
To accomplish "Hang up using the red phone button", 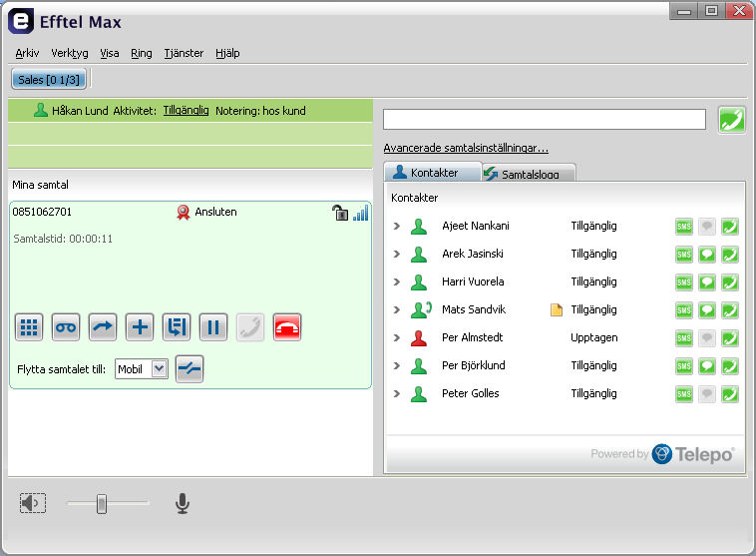I will pos(287,327).
